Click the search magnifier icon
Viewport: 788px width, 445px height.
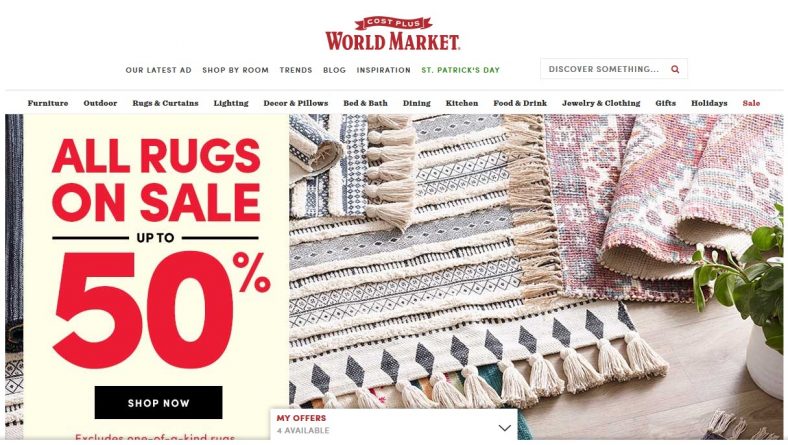click(x=675, y=69)
